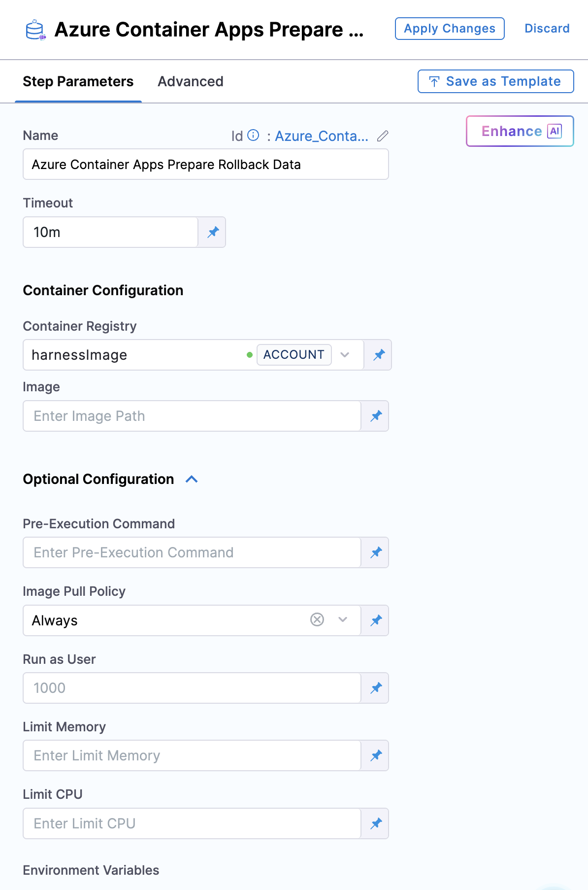Screen dimensions: 588x890
Task: Click the pin icon for Pre-Execution Command
Action: [376, 552]
